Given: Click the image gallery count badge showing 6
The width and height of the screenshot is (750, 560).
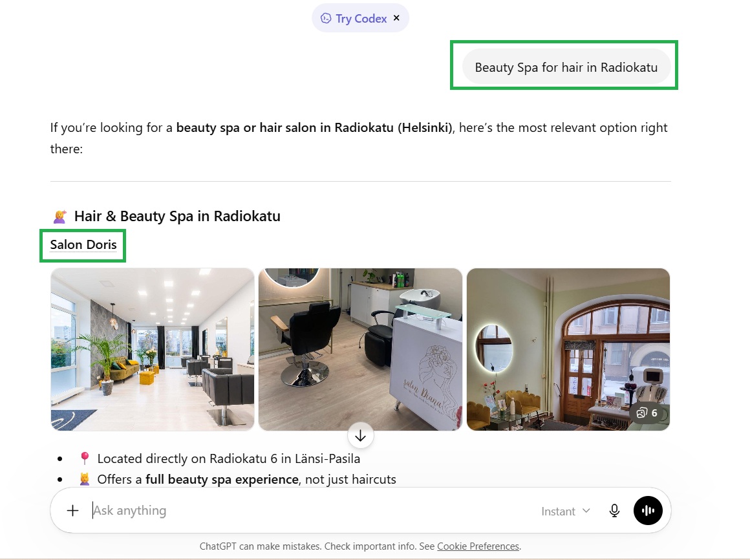Looking at the screenshot, I should point(647,413).
